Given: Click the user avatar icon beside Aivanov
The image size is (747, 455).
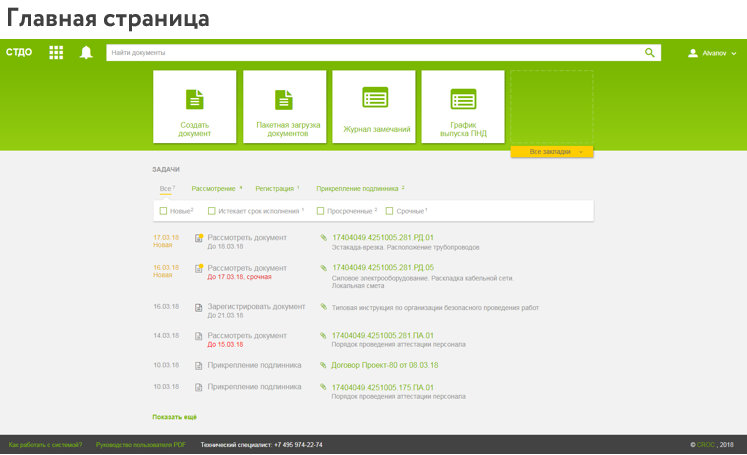Looking at the screenshot, I should 693,53.
